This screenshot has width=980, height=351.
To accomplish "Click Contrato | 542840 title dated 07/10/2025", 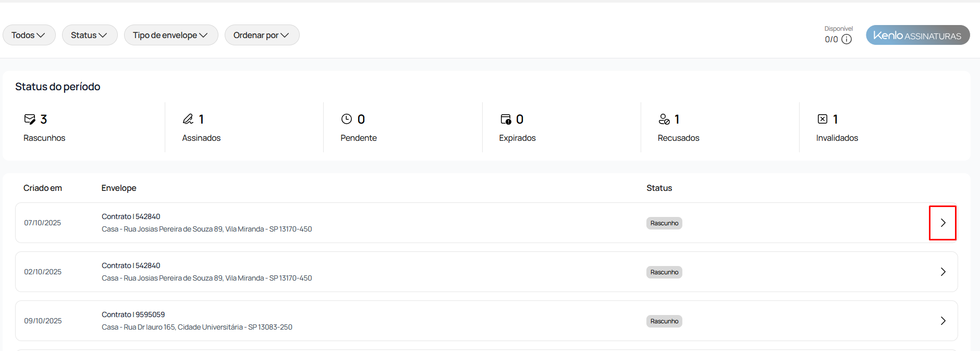I will tap(131, 216).
